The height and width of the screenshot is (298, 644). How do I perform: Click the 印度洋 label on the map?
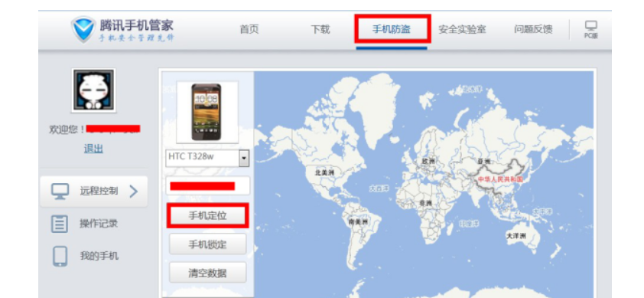coord(469,224)
